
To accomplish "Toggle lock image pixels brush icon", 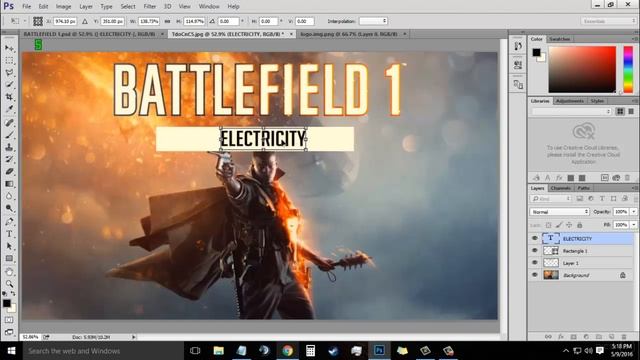I will [x=559, y=225].
